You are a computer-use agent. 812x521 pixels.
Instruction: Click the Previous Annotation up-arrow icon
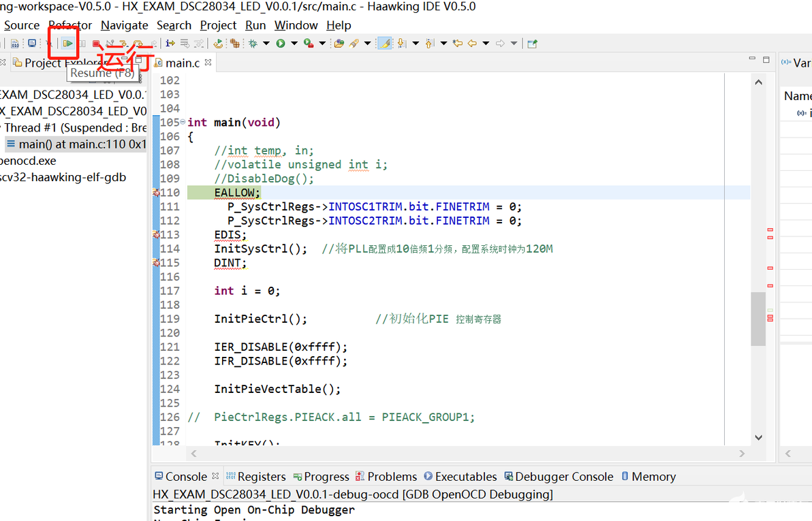[x=430, y=44]
